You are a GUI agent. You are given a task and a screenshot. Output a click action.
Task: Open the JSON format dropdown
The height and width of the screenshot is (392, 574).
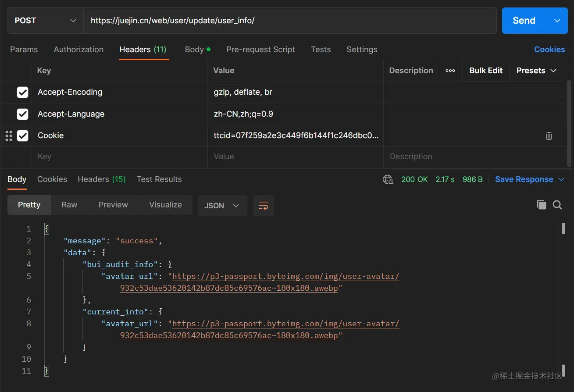pos(223,206)
